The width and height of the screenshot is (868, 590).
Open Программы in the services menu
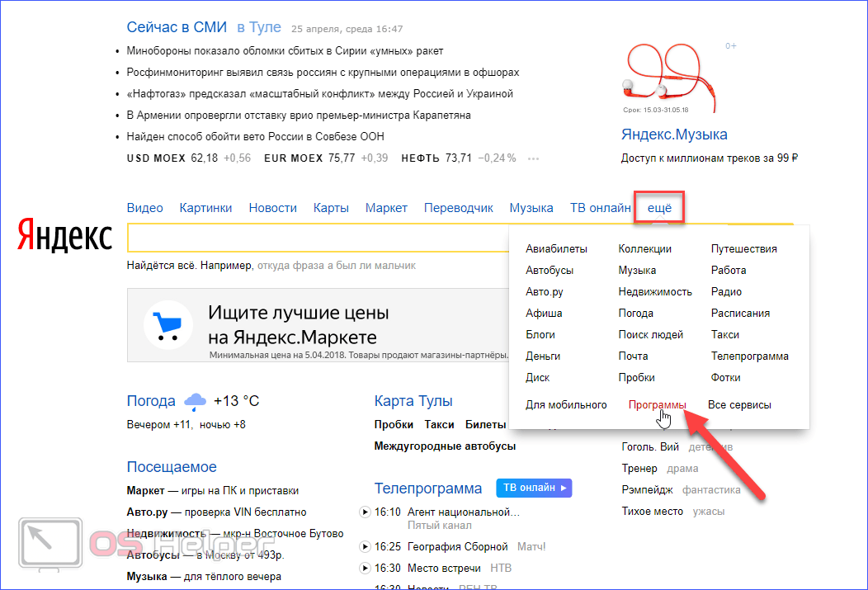coord(657,405)
